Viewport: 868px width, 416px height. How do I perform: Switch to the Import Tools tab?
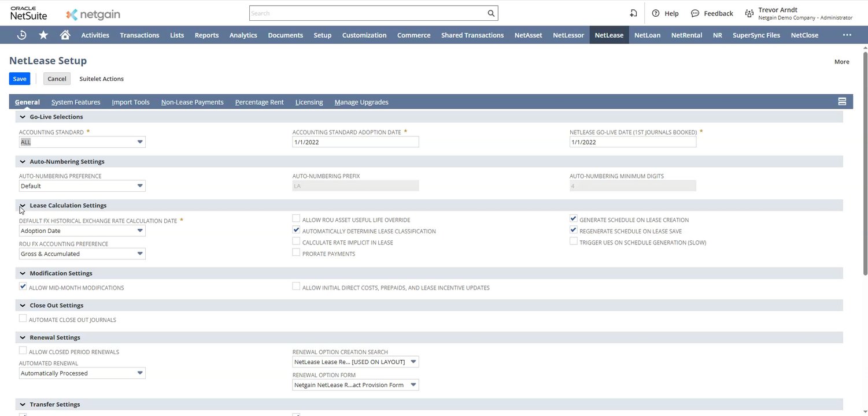[x=131, y=102]
